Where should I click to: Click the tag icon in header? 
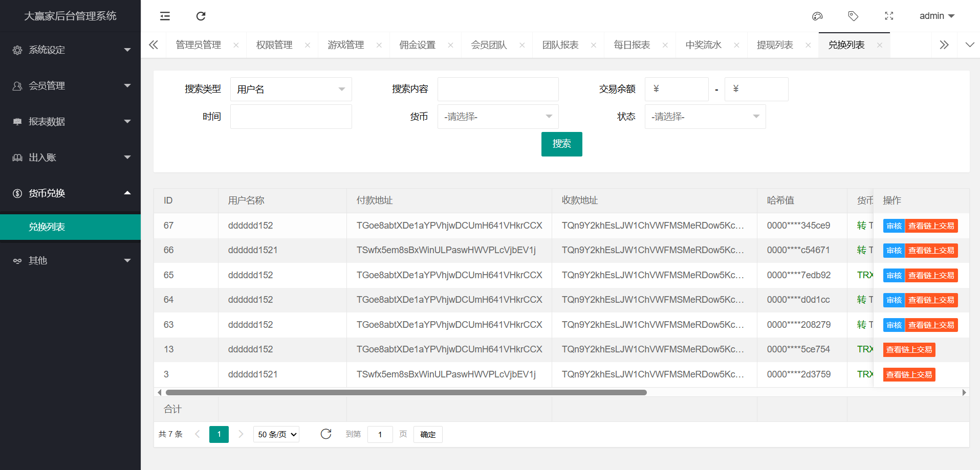coord(853,16)
